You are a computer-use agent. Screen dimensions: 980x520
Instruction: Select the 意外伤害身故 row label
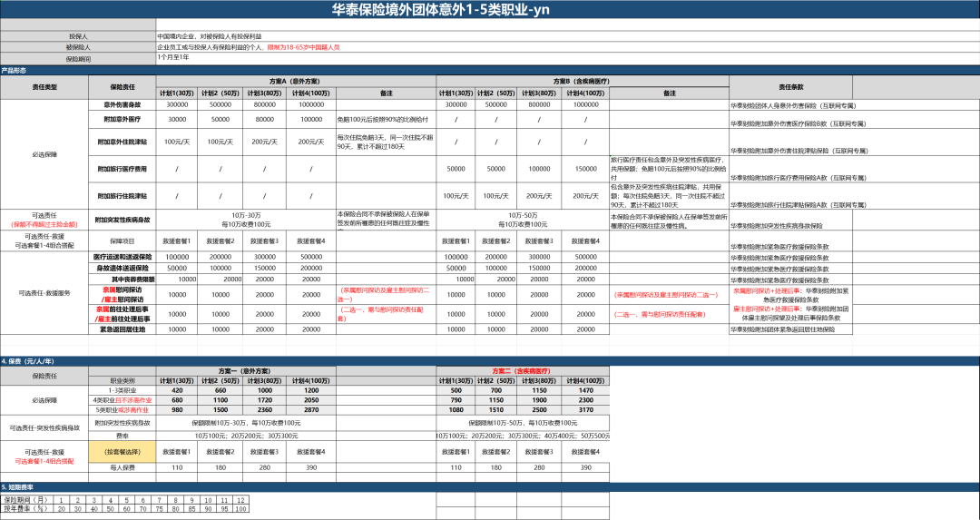(122, 105)
